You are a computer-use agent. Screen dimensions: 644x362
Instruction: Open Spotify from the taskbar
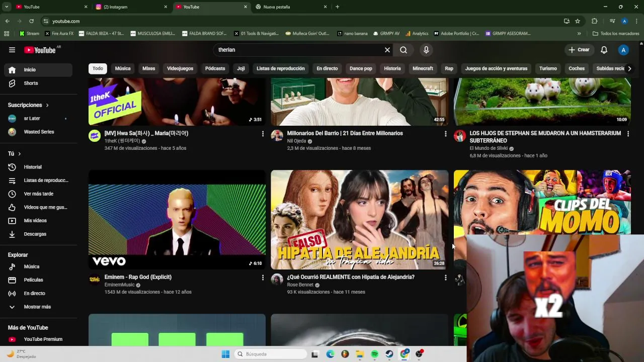click(375, 354)
